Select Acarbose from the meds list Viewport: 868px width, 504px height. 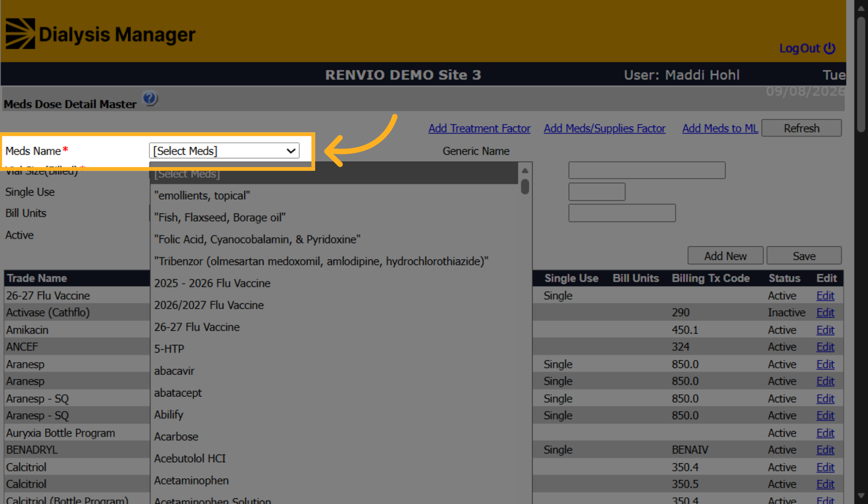coord(176,436)
